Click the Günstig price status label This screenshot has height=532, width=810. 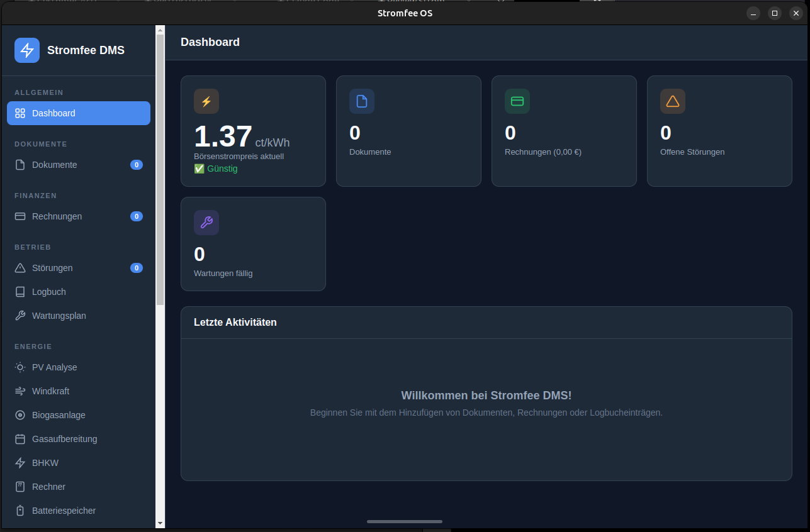(x=216, y=169)
